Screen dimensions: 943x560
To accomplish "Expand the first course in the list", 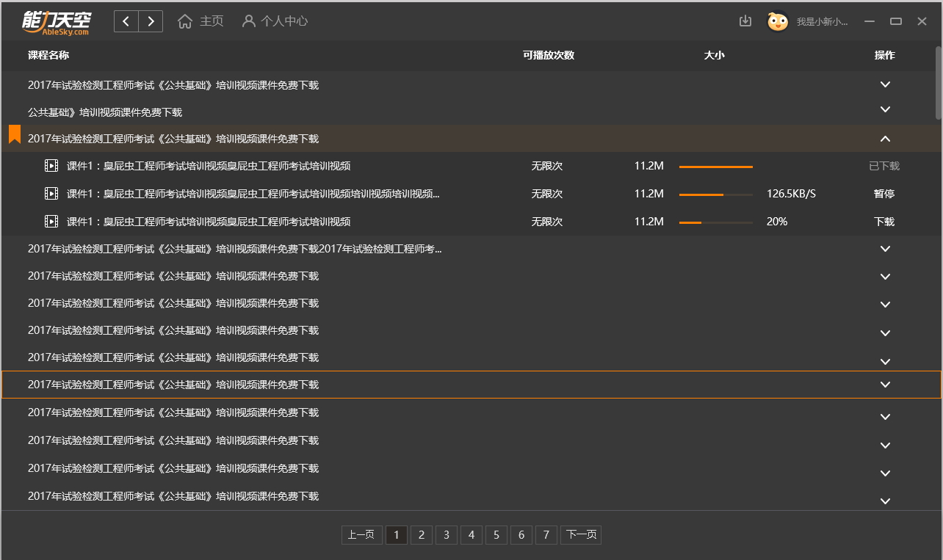I will click(x=885, y=84).
